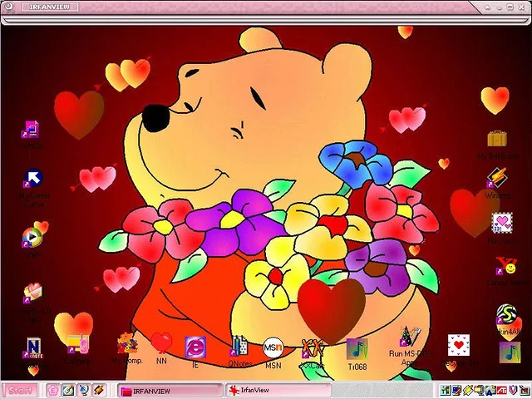Open the My Comet Cursor shortcut
This screenshot has height=399, width=532.
(x=33, y=178)
